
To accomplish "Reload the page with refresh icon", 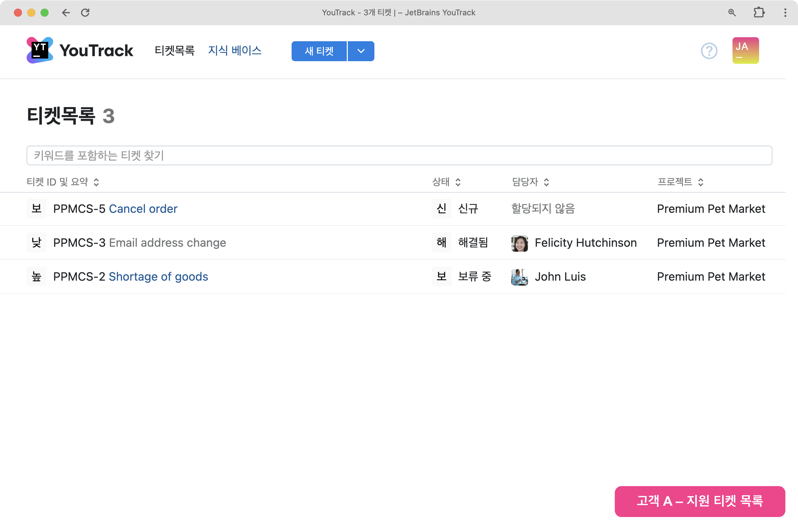I will pos(85,13).
